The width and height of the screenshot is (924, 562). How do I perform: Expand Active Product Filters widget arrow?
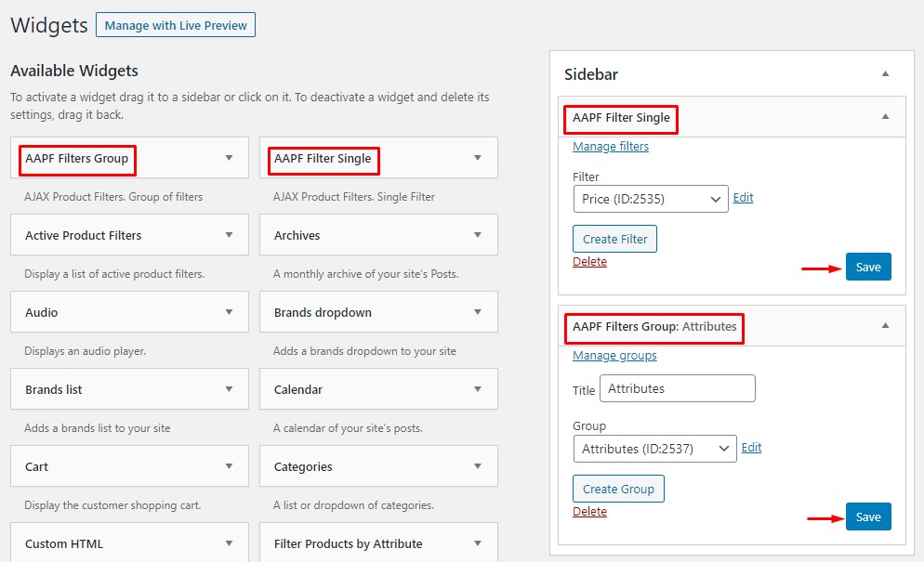[229, 235]
